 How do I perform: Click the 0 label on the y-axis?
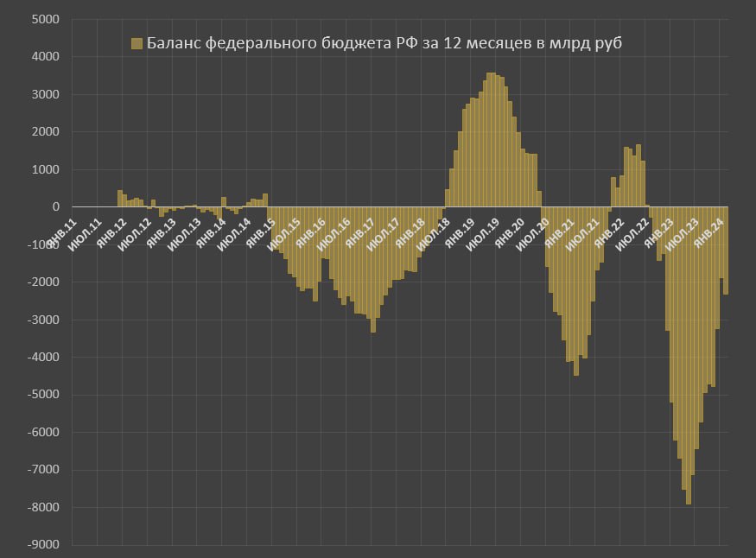[54, 207]
